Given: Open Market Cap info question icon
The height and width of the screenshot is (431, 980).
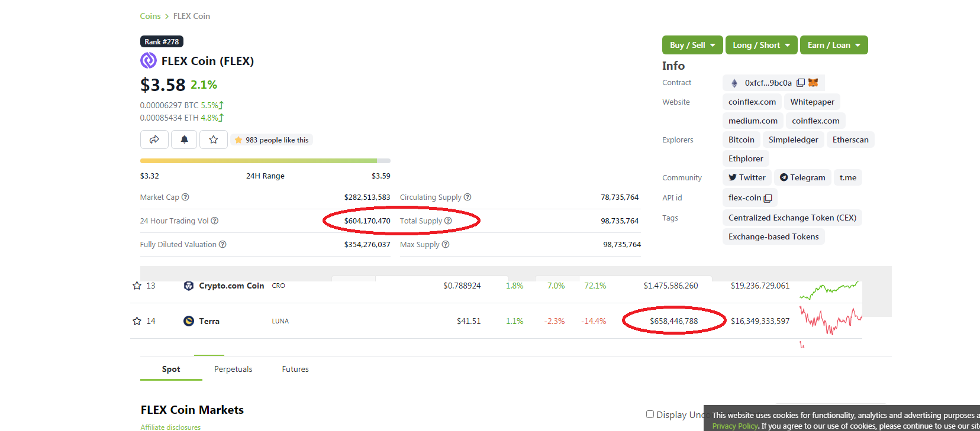Looking at the screenshot, I should (185, 197).
